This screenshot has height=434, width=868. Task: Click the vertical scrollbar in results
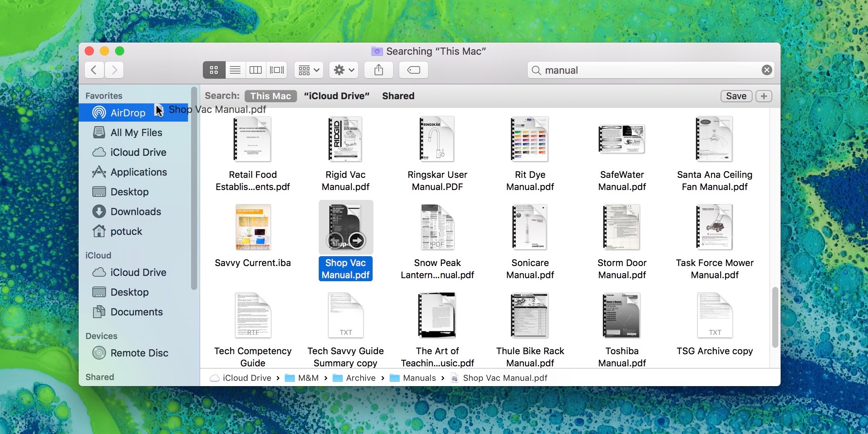tap(775, 317)
